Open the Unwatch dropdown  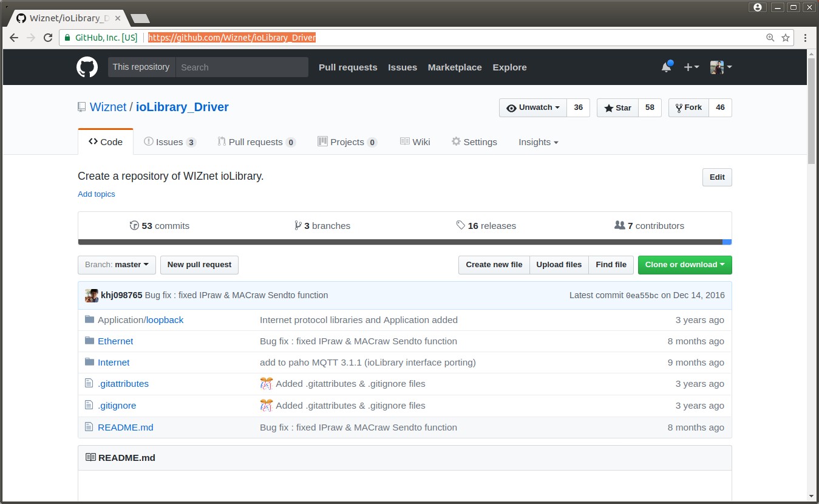pyautogui.click(x=533, y=107)
